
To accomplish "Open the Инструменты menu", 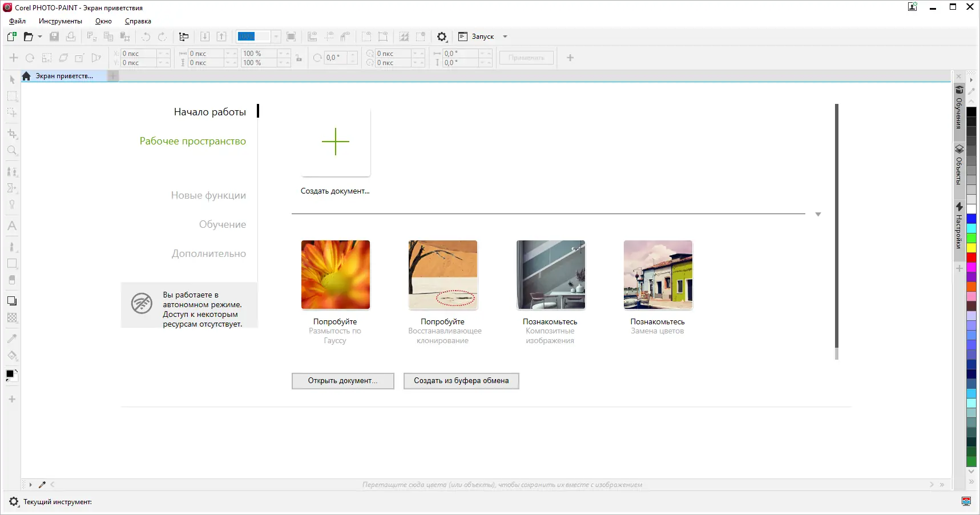I will pyautogui.click(x=61, y=21).
